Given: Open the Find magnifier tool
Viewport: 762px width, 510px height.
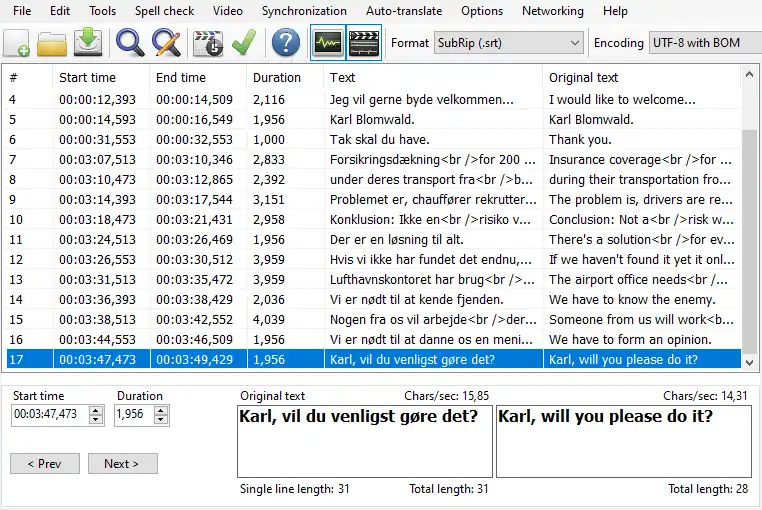Looking at the screenshot, I should click(130, 43).
